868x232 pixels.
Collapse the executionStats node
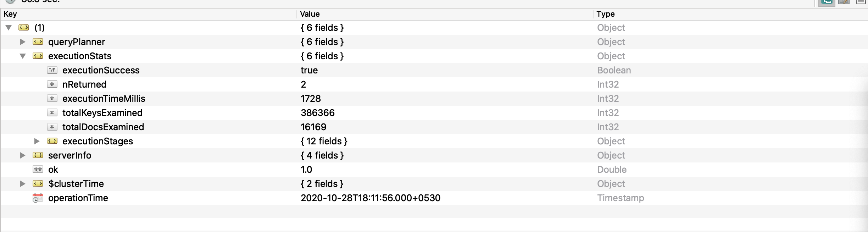(23, 56)
